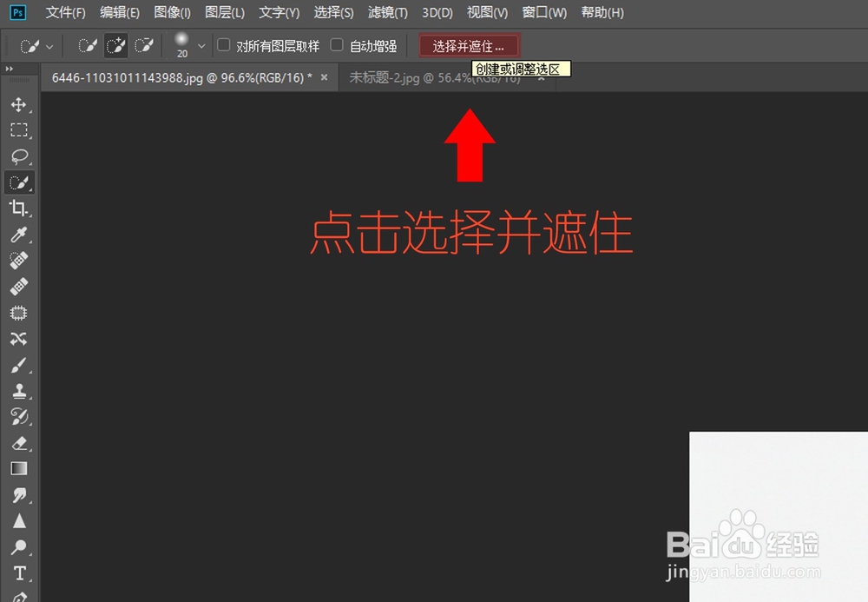Enable 自动增强 checkbox
The height and width of the screenshot is (602, 868).
[x=337, y=45]
